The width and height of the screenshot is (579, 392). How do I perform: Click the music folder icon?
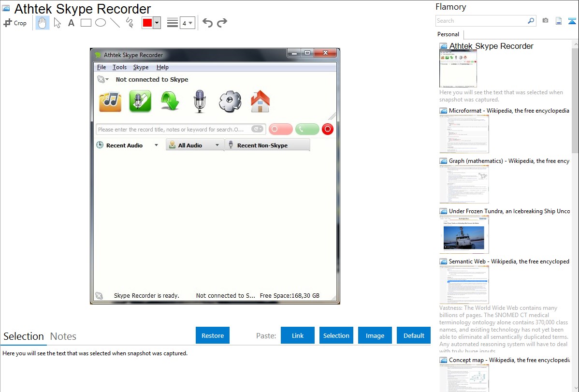[x=110, y=101]
